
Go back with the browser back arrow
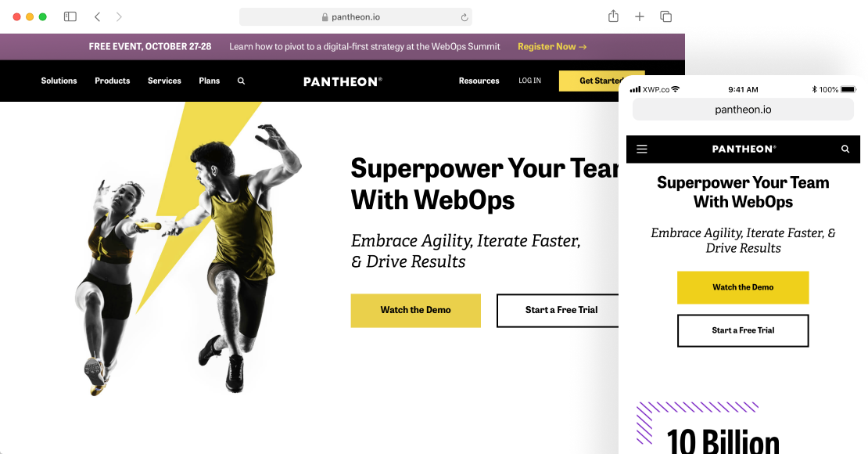(x=98, y=16)
